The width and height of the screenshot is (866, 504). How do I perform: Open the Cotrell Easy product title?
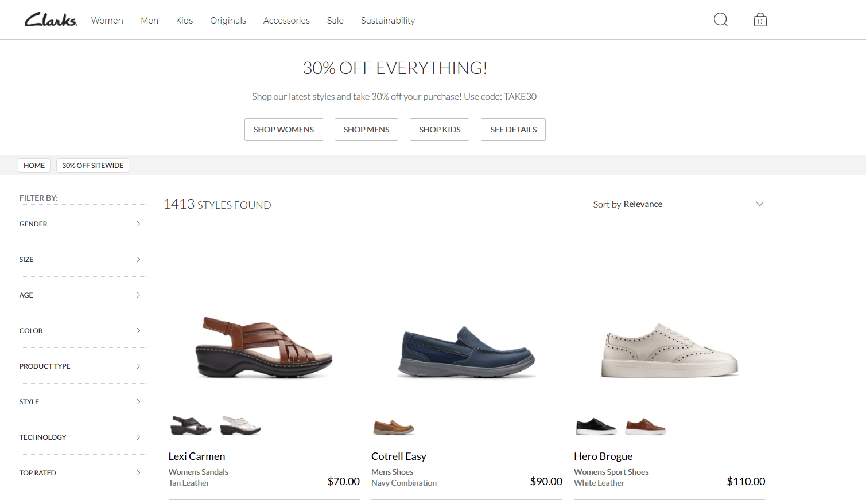[399, 456]
